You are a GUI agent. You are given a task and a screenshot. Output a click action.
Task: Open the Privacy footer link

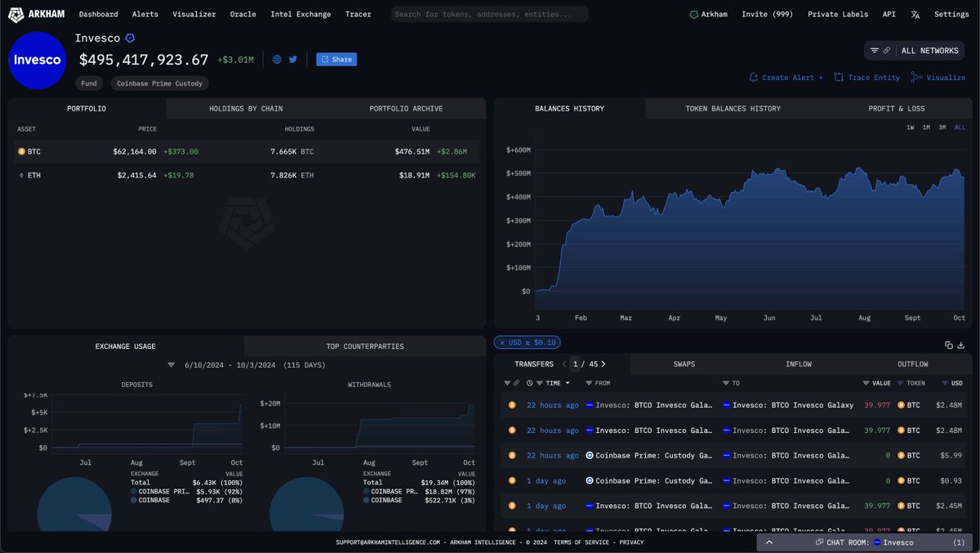pyautogui.click(x=631, y=542)
